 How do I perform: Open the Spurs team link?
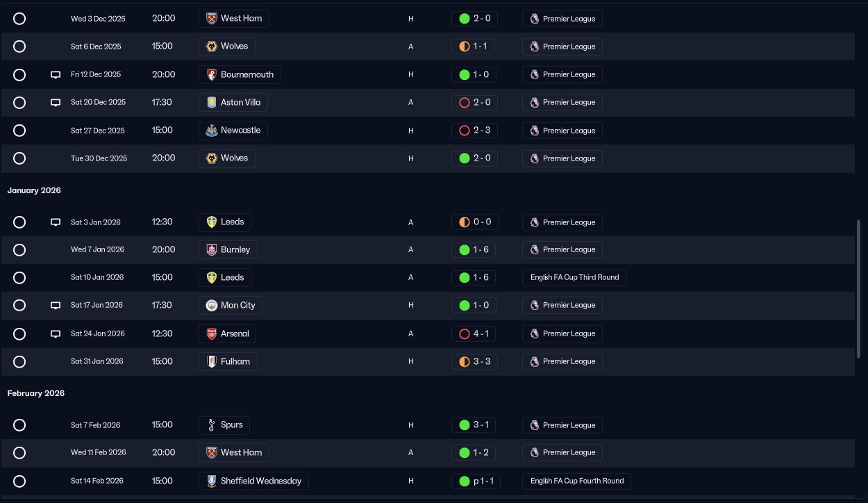[x=231, y=425]
